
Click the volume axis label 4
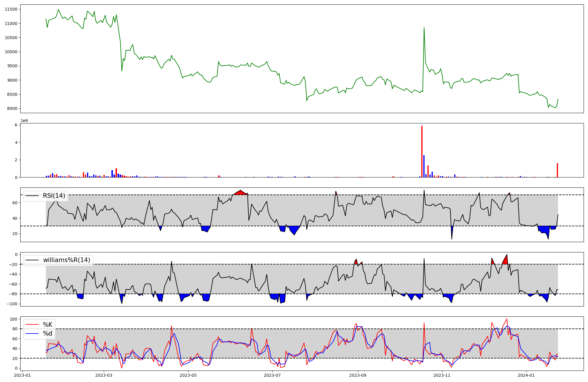16,143
